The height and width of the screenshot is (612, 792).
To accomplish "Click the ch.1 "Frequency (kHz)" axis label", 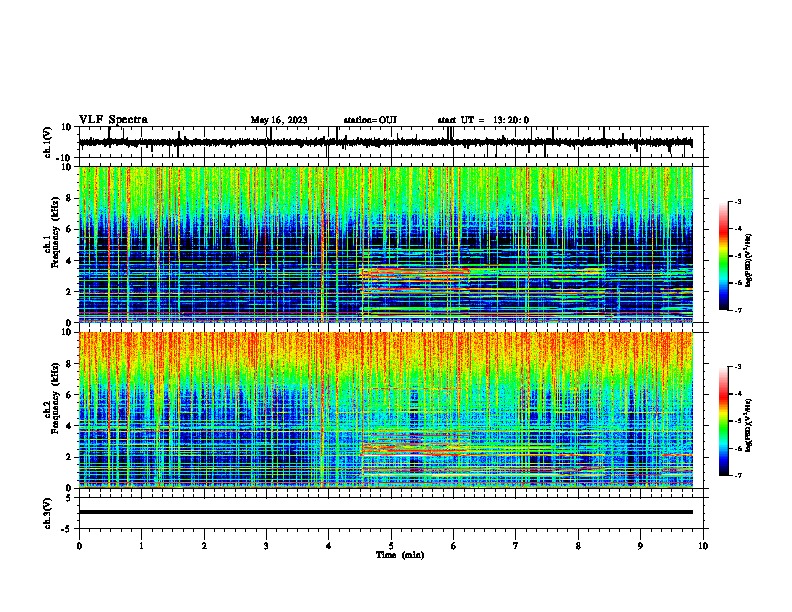I will 55,232.
